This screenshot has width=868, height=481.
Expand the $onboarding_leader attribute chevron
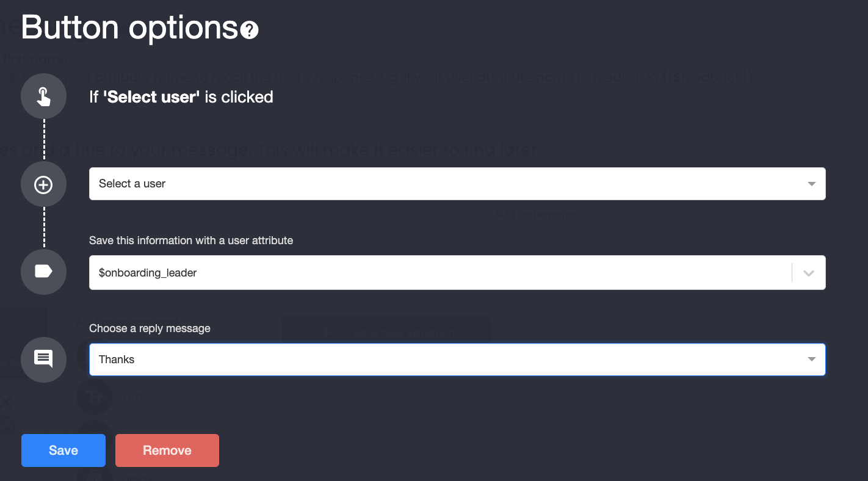(x=809, y=273)
